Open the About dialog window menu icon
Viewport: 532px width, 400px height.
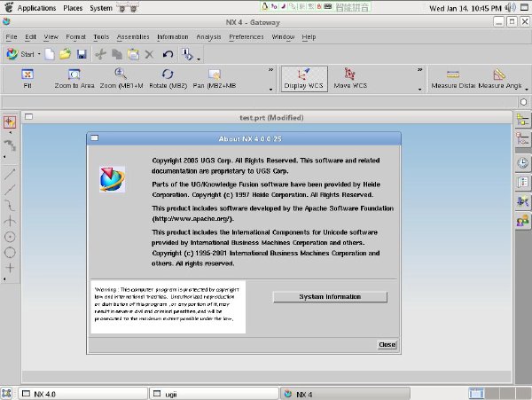coord(94,137)
